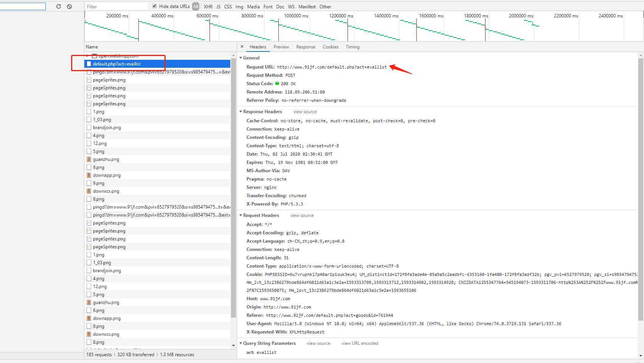
Task: Select the default.php?act=evallist request row
Action: (x=157, y=64)
